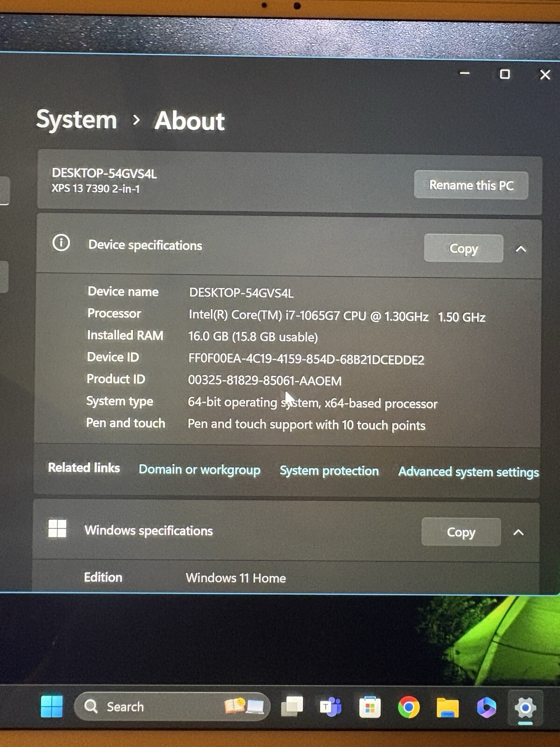Click the search highlight image in the search box

tap(244, 706)
